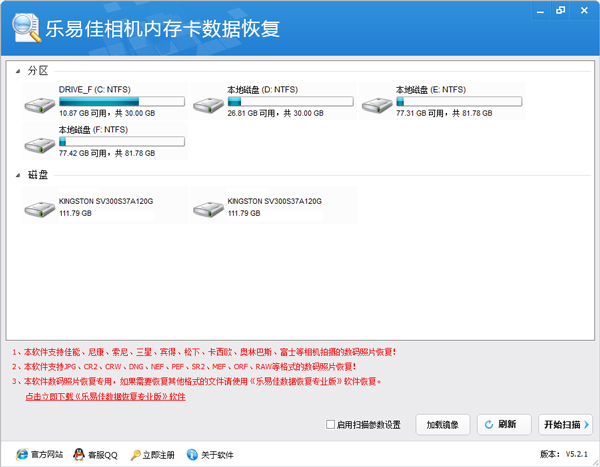
Task: Open 官方网站 official website icon
Action: 21,454
